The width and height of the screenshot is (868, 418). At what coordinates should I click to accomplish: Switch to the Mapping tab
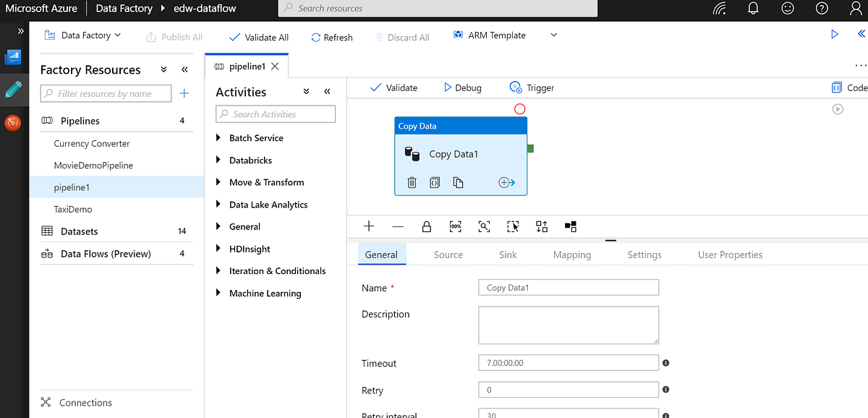[571, 255]
